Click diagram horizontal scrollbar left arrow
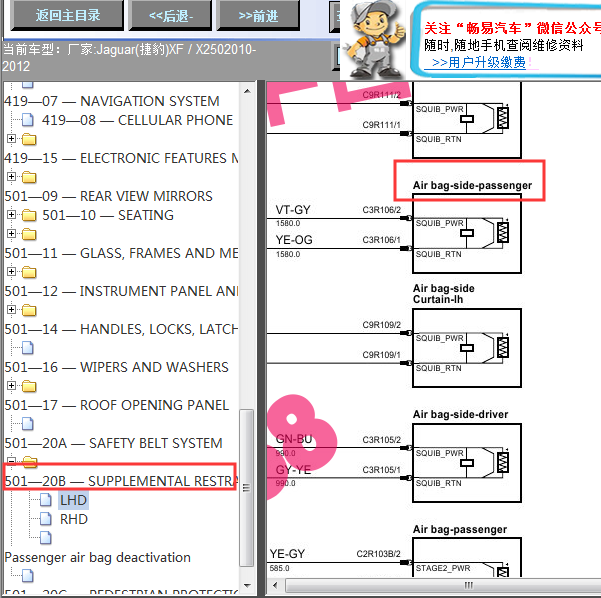The image size is (601, 598). pos(275,585)
